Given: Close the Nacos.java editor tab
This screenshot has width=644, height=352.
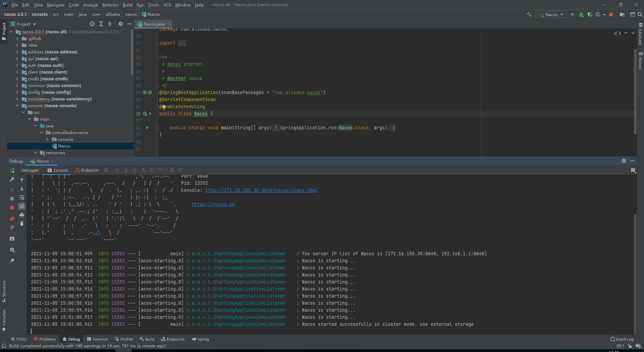Looking at the screenshot, I should click(168, 24).
